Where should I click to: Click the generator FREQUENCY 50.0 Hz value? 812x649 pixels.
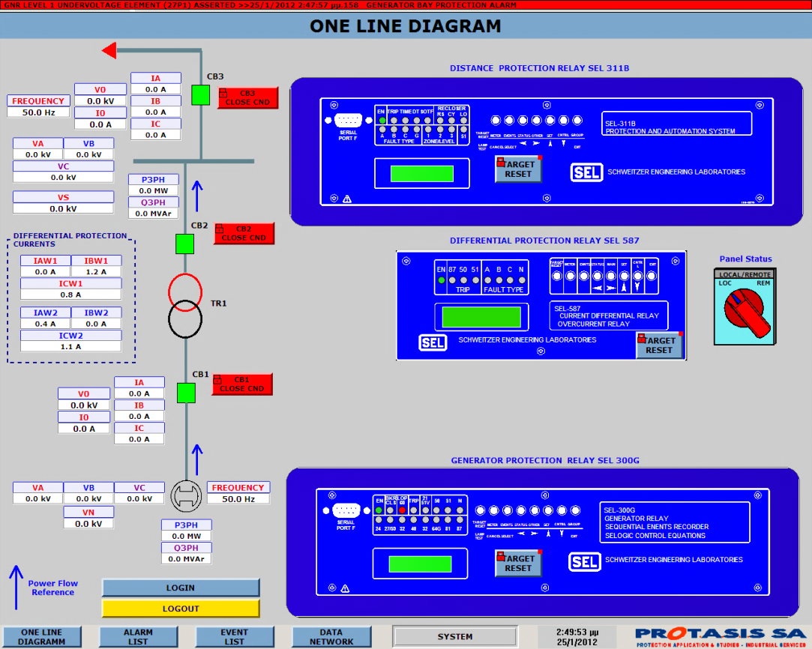click(x=238, y=499)
